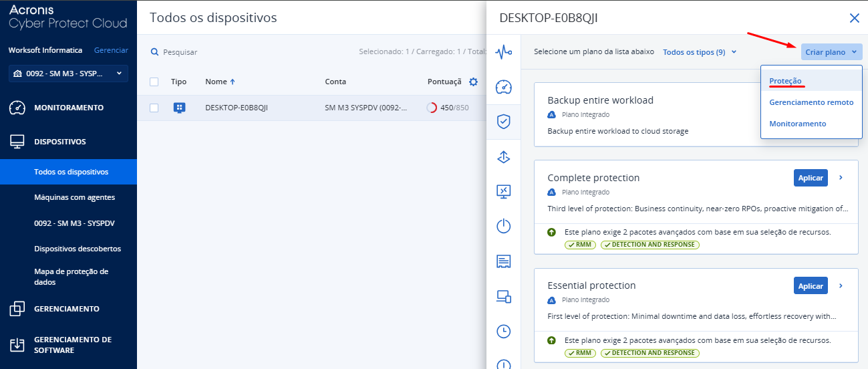Open the activity pulse icon in side panel

[x=504, y=52]
